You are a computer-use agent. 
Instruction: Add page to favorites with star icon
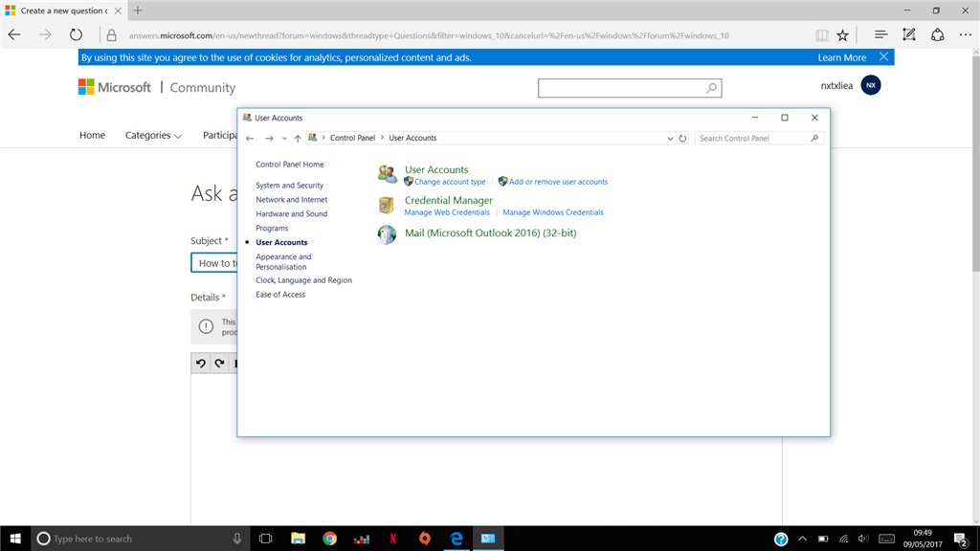[842, 35]
